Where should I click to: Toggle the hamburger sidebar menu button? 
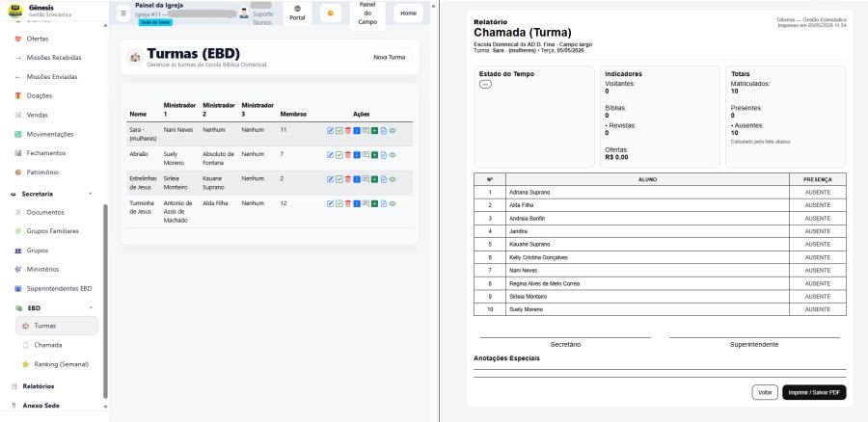point(123,13)
